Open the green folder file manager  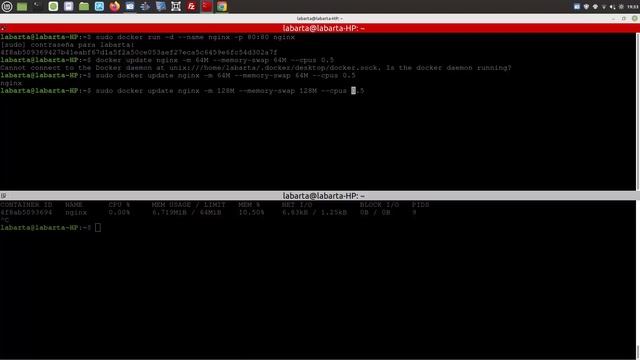tap(84, 6)
